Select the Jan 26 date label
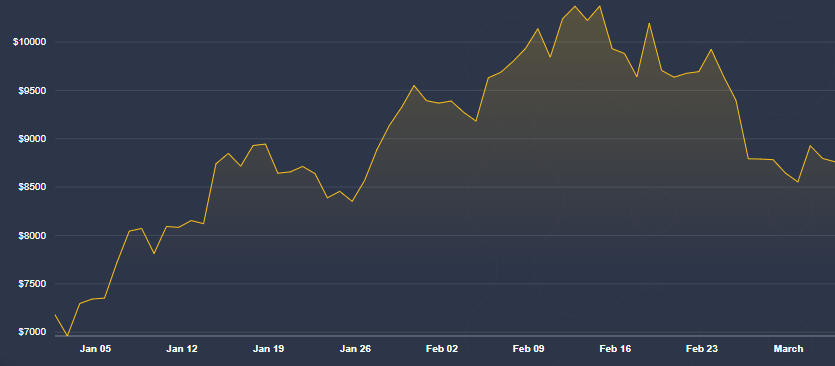The height and width of the screenshot is (366, 835). click(x=355, y=349)
